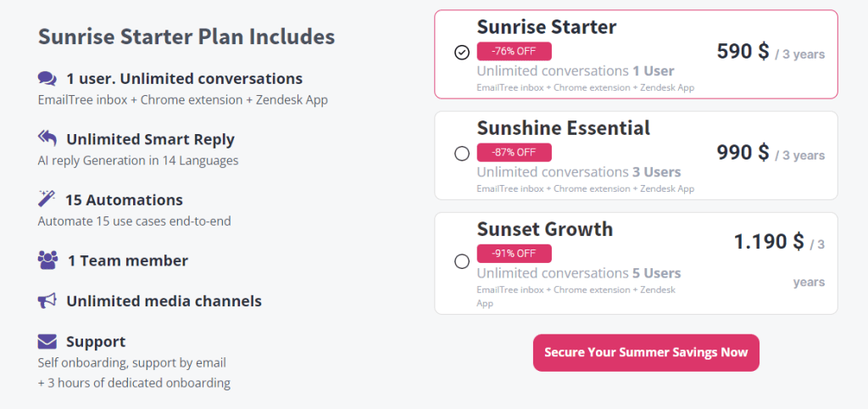Viewport: 868px width, 409px height.
Task: Click the Sunrise Starter Plan Includes heading
Action: [x=186, y=37]
